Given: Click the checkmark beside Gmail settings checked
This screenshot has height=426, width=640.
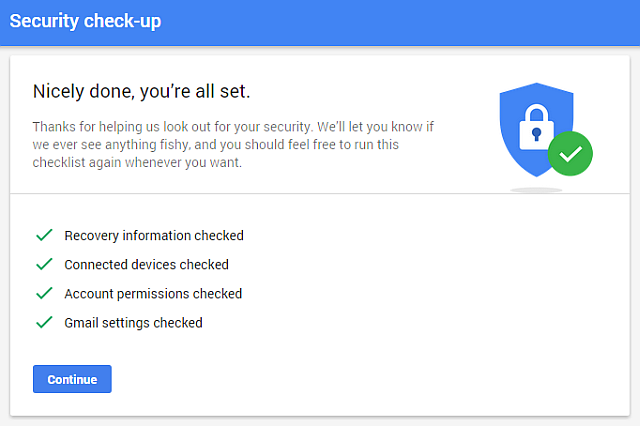Looking at the screenshot, I should [x=44, y=323].
